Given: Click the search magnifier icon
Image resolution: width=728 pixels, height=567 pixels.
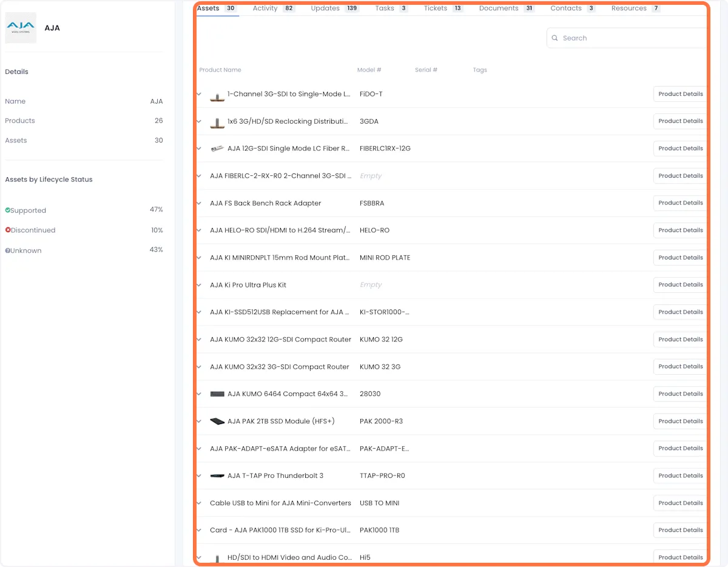Looking at the screenshot, I should tap(554, 38).
